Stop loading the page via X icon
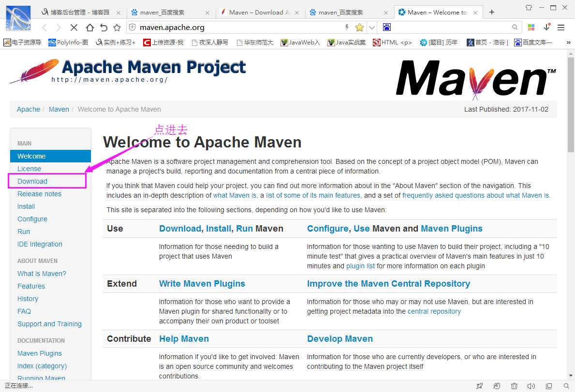Image resolution: width=575 pixels, height=392 pixels. (x=74, y=28)
